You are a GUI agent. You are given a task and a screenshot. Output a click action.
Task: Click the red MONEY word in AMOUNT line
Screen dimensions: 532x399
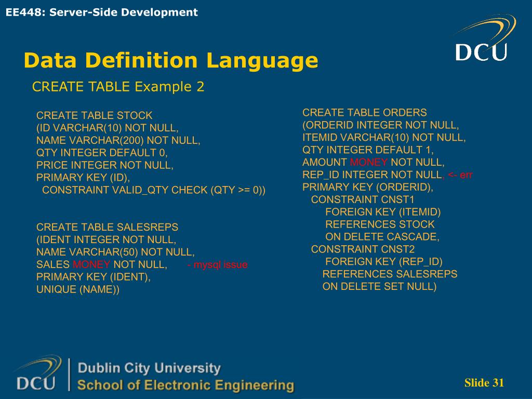(368, 162)
